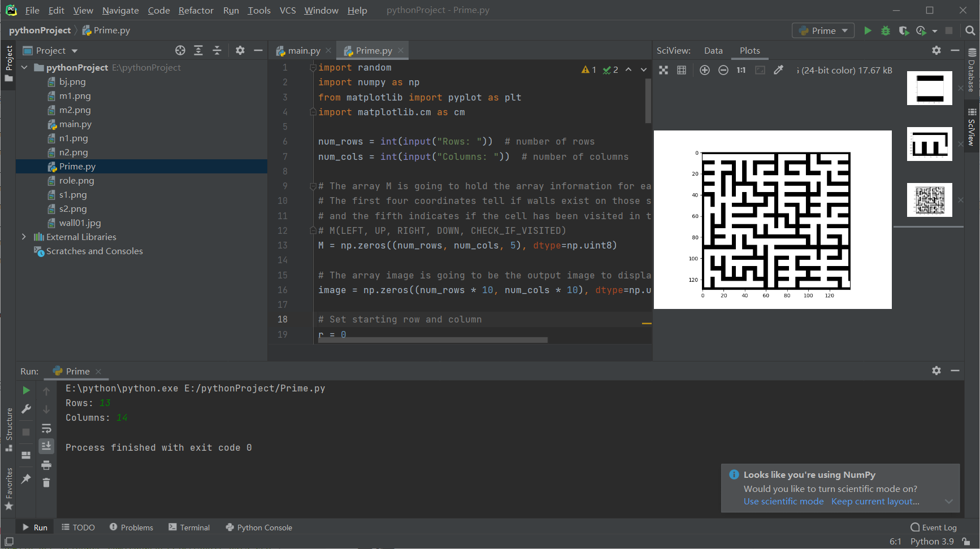Click Use scientific mode link

pyautogui.click(x=783, y=502)
